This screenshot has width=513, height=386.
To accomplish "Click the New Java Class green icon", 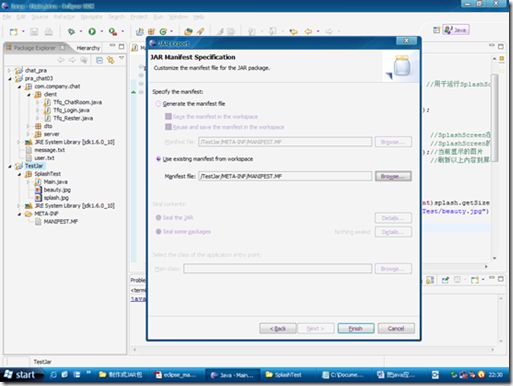I will coord(163,31).
